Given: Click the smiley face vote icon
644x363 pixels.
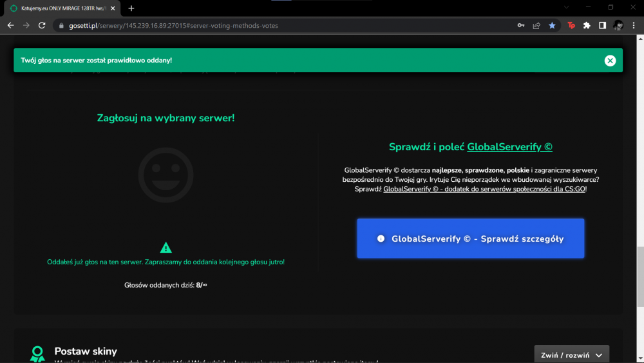Looking at the screenshot, I should pyautogui.click(x=166, y=175).
